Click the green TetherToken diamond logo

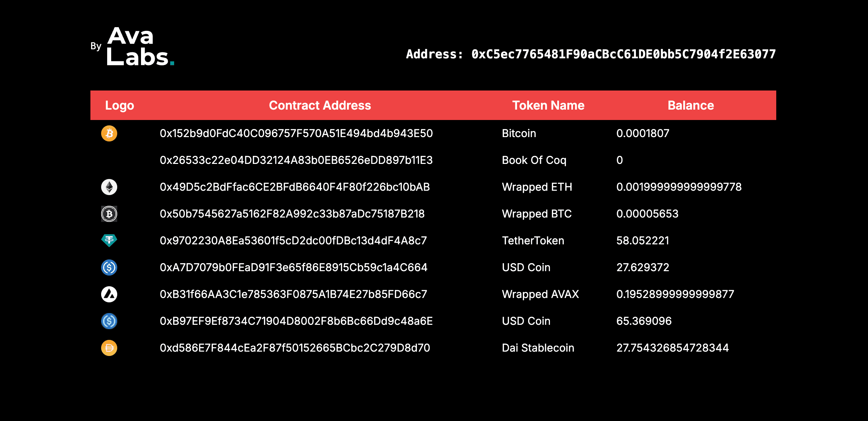pyautogui.click(x=109, y=241)
